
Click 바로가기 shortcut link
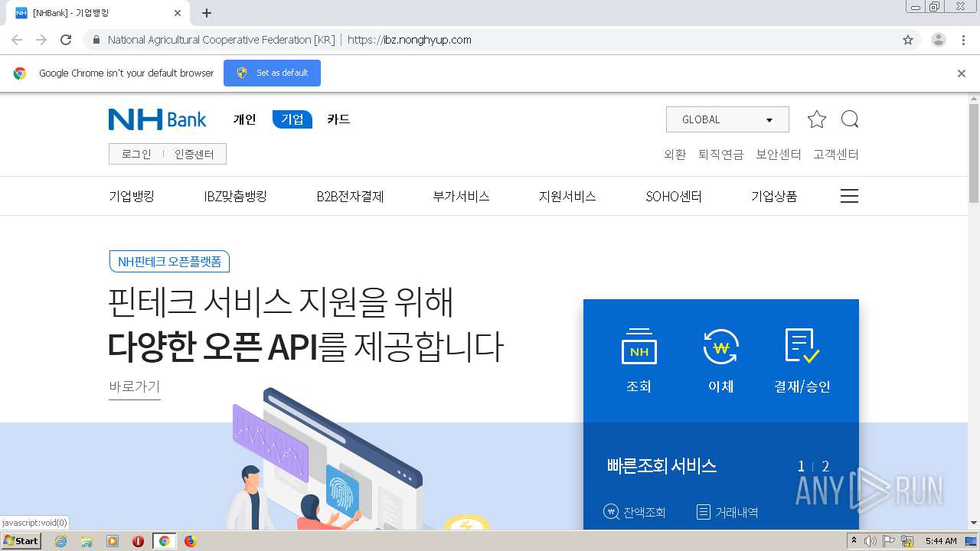click(x=135, y=386)
